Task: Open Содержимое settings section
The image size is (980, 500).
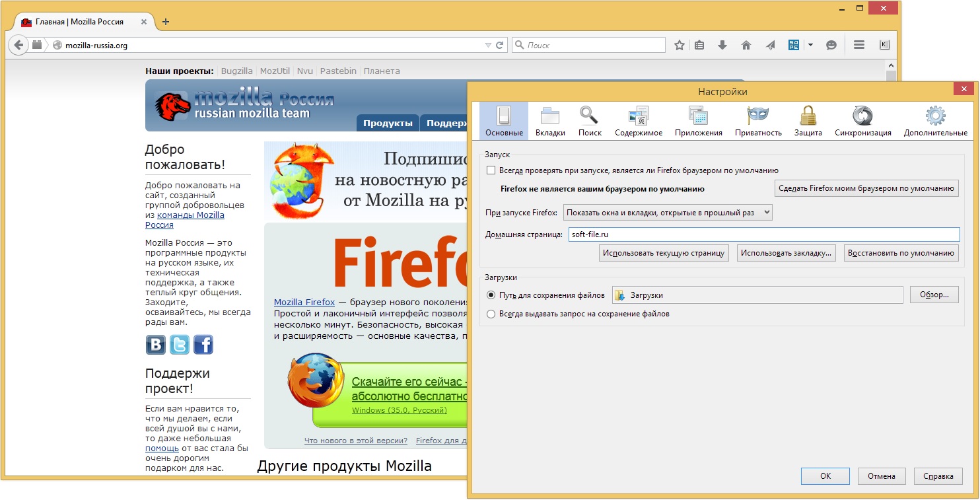Action: click(x=639, y=121)
